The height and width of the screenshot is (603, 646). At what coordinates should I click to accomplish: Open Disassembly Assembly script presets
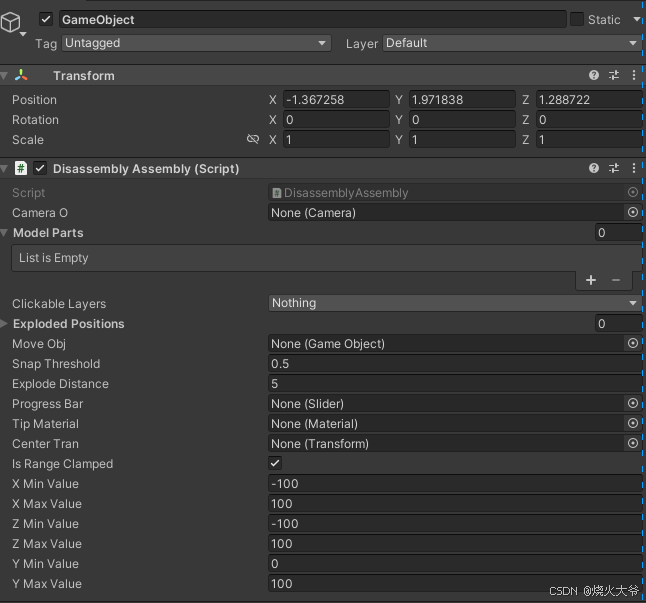pyautogui.click(x=614, y=168)
